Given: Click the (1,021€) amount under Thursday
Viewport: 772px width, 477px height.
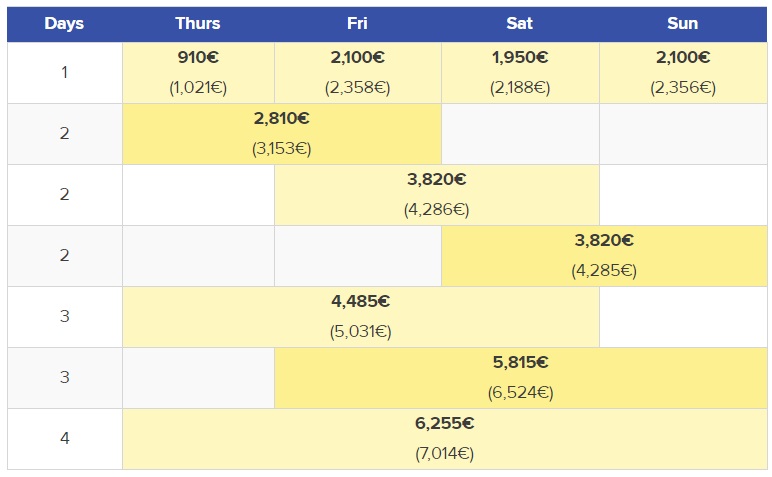Looking at the screenshot, I should pos(198,88).
